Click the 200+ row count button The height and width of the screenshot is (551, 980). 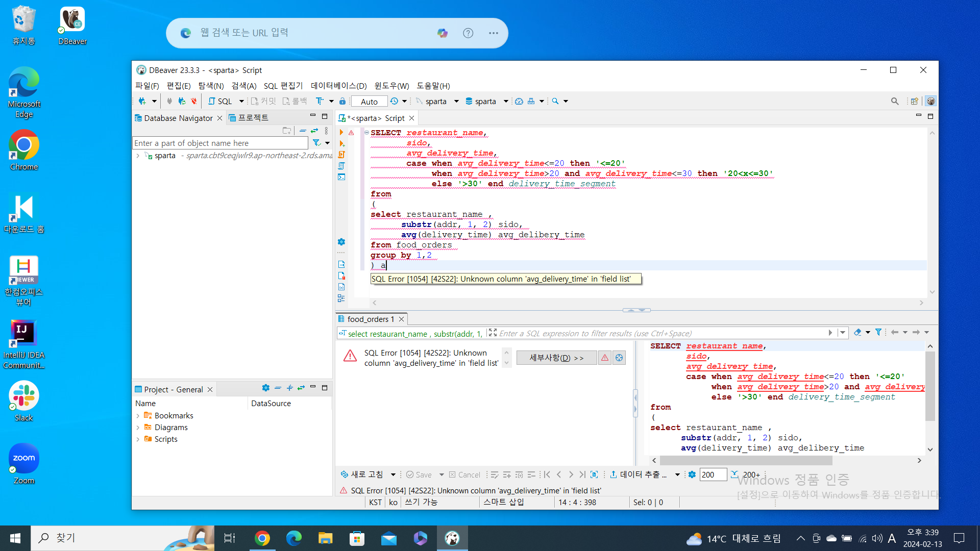click(746, 474)
